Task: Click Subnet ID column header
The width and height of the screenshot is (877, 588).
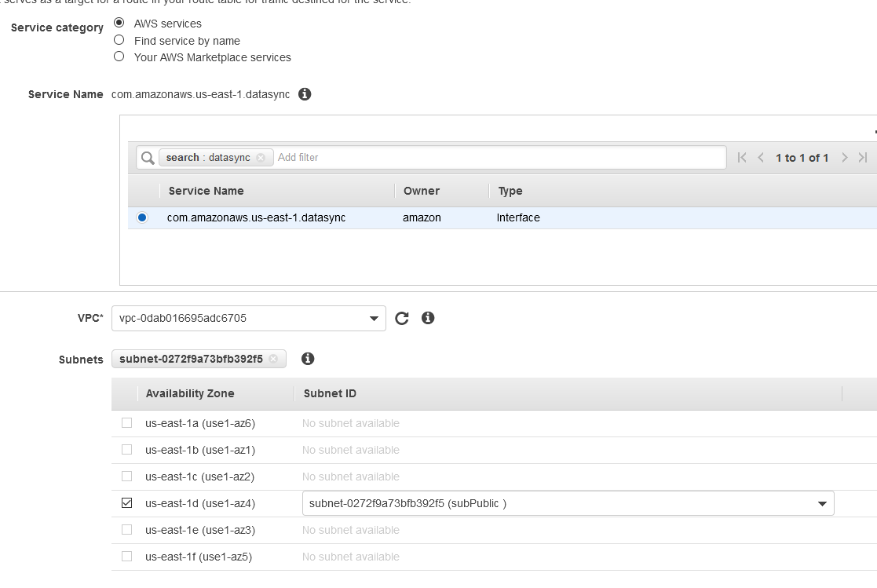Action: [330, 393]
